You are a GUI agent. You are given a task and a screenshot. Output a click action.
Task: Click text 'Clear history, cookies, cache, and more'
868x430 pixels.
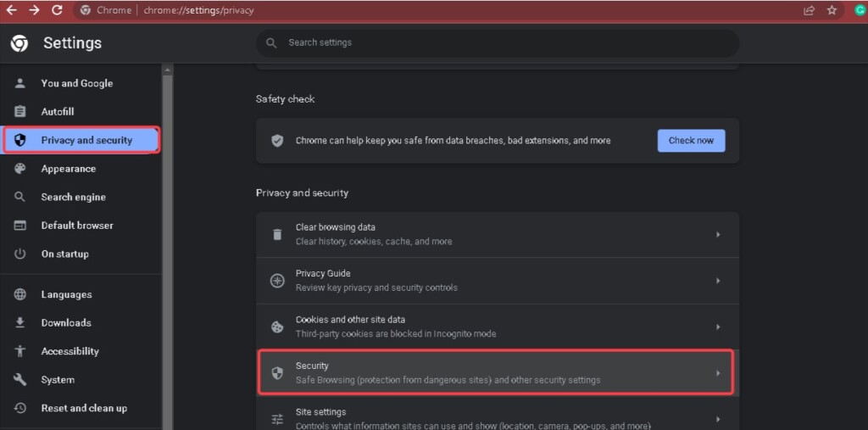pyautogui.click(x=374, y=242)
